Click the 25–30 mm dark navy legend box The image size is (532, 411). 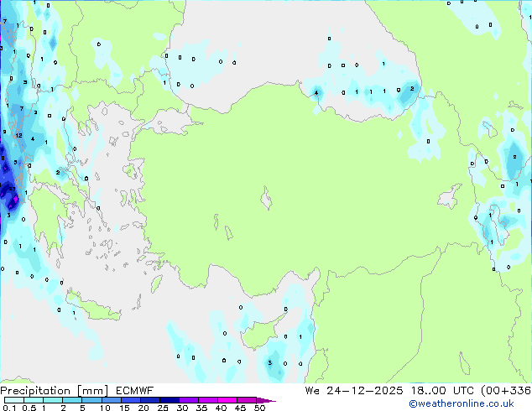169,400
